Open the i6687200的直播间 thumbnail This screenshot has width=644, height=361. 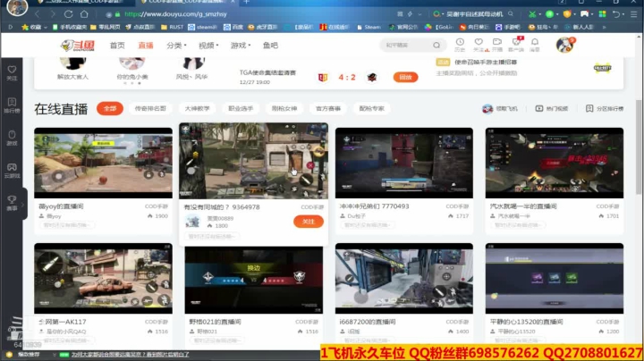pyautogui.click(x=403, y=279)
